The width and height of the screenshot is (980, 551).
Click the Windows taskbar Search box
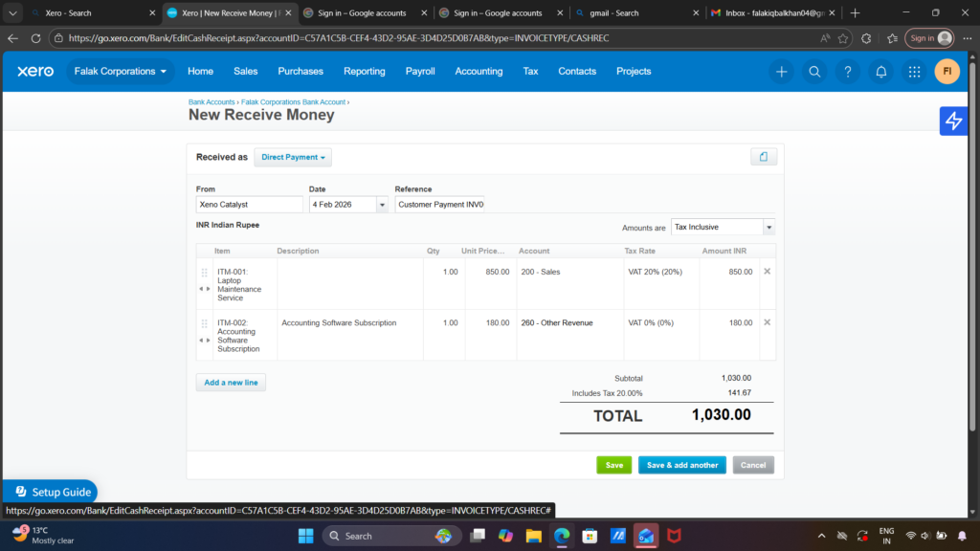391,536
